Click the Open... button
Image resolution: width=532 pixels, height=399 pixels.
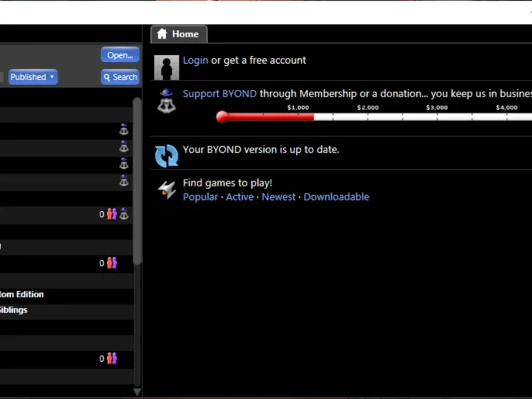(x=120, y=55)
